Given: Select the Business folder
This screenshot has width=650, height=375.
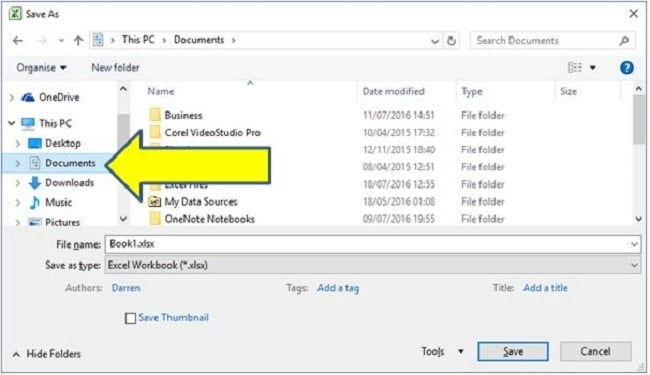Looking at the screenshot, I should pos(183,116).
